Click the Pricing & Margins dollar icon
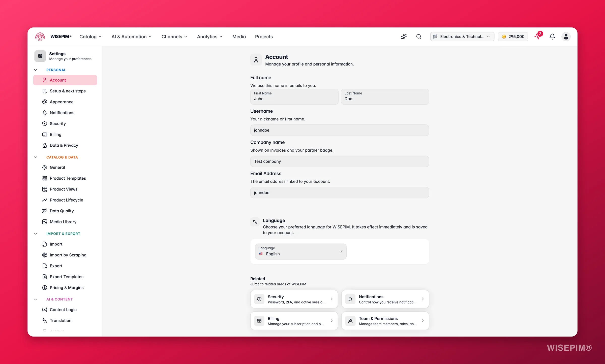Image resolution: width=605 pixels, height=364 pixels. click(45, 287)
